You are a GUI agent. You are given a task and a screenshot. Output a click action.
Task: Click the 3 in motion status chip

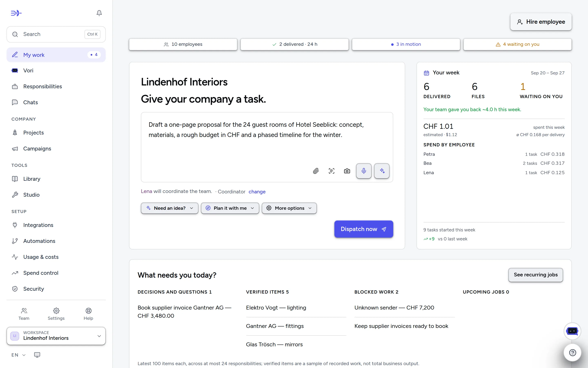(x=406, y=44)
